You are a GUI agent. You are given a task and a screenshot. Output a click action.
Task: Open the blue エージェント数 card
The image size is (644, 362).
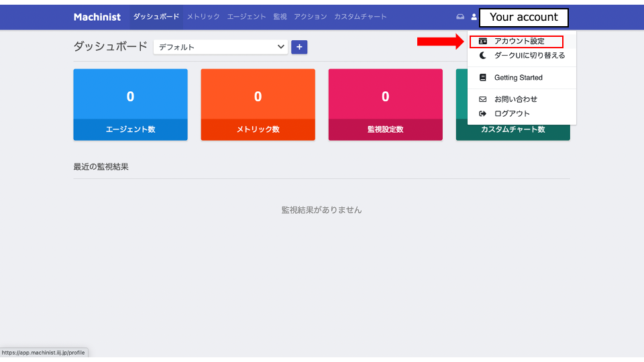click(x=130, y=105)
